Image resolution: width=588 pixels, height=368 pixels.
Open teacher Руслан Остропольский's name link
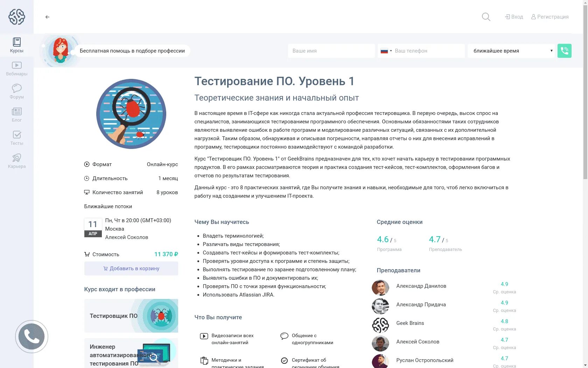(x=425, y=360)
